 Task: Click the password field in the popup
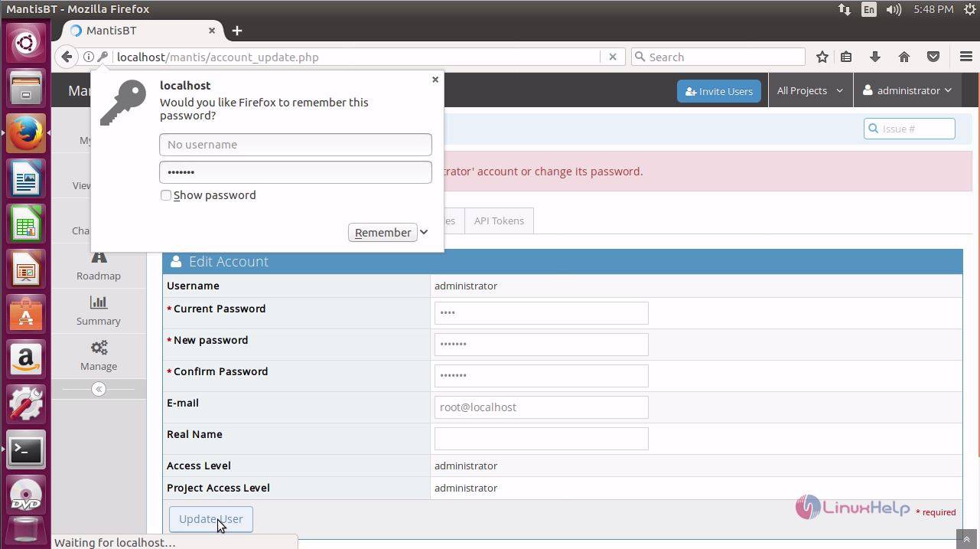pyautogui.click(x=295, y=172)
